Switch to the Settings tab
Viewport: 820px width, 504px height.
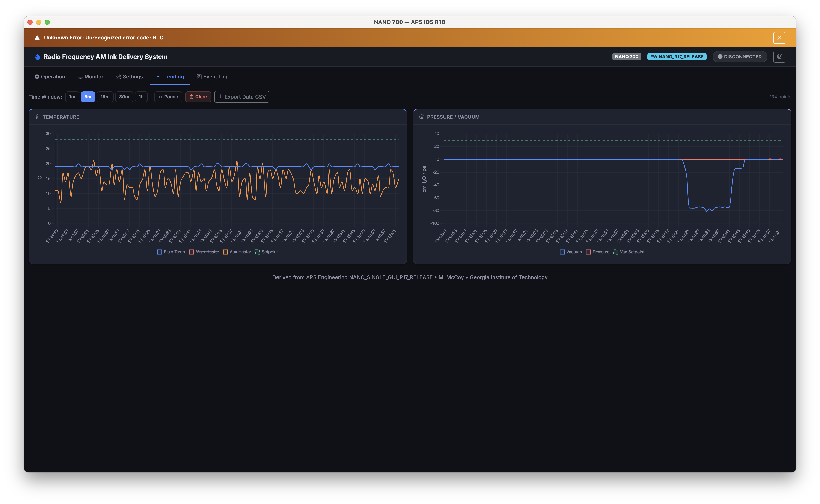pyautogui.click(x=129, y=76)
